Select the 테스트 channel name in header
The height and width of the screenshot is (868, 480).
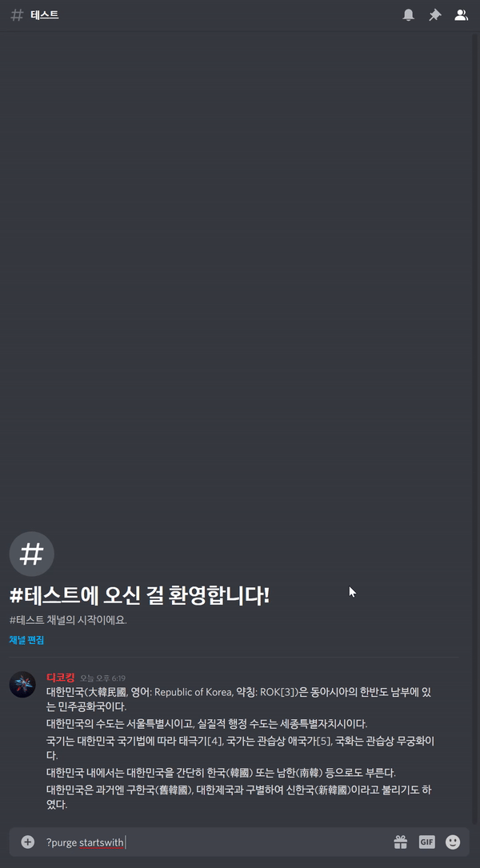[x=45, y=15]
